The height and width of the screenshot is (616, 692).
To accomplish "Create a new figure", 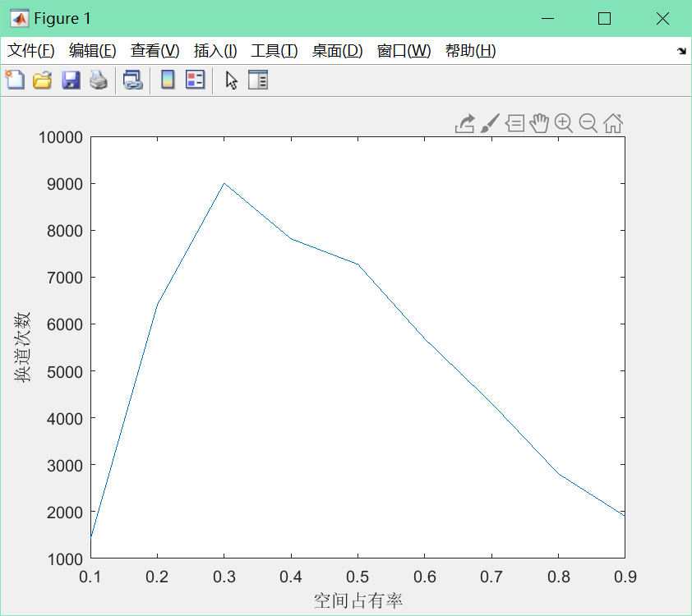I will [x=14, y=80].
